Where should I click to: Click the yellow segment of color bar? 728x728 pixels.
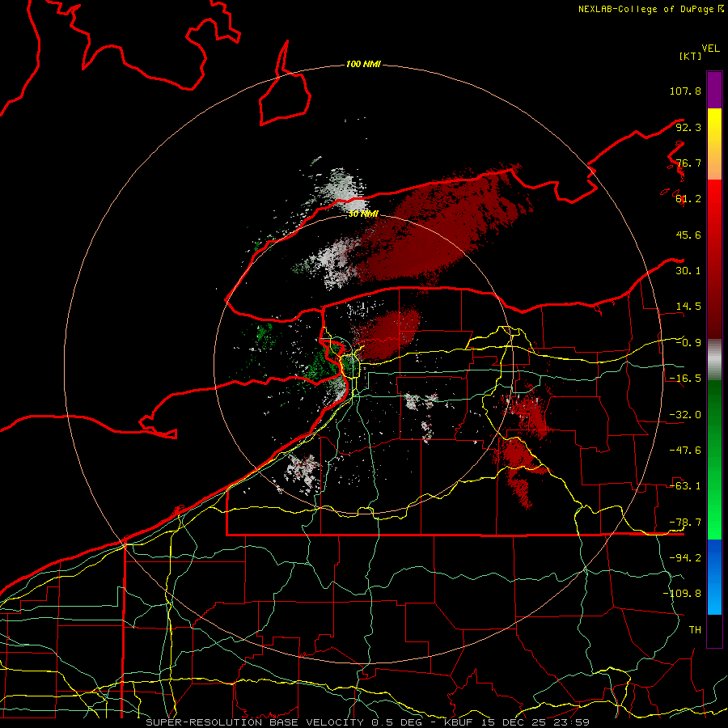tap(714, 126)
